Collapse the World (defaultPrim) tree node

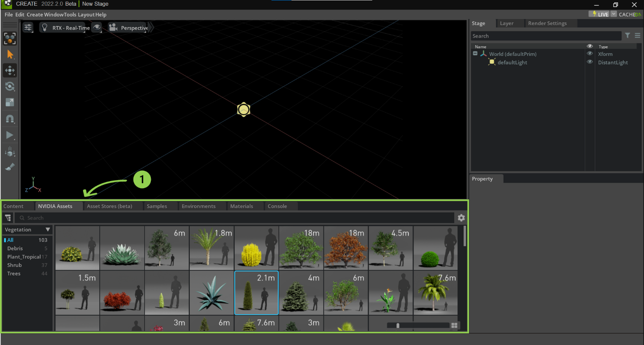click(x=475, y=54)
